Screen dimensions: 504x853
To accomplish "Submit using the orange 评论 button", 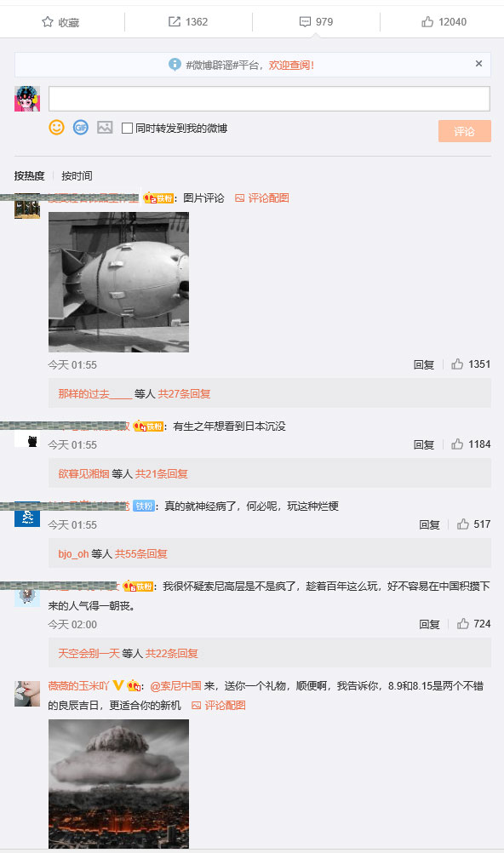I will click(464, 131).
